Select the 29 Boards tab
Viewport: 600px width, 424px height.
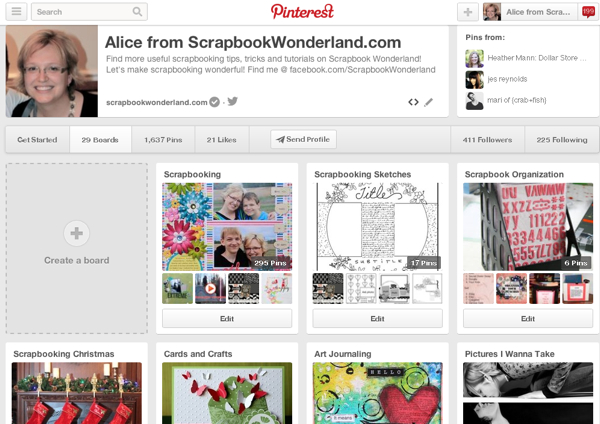point(100,140)
